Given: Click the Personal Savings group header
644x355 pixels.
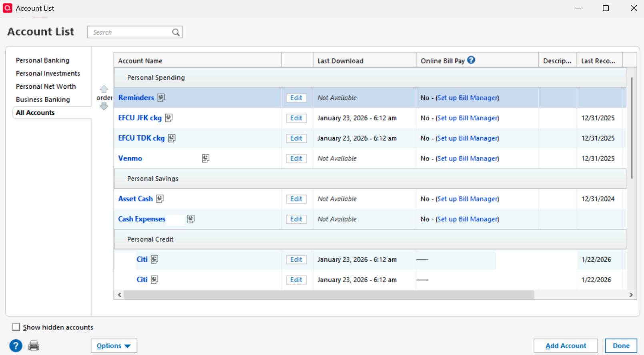Looking at the screenshot, I should (370, 179).
